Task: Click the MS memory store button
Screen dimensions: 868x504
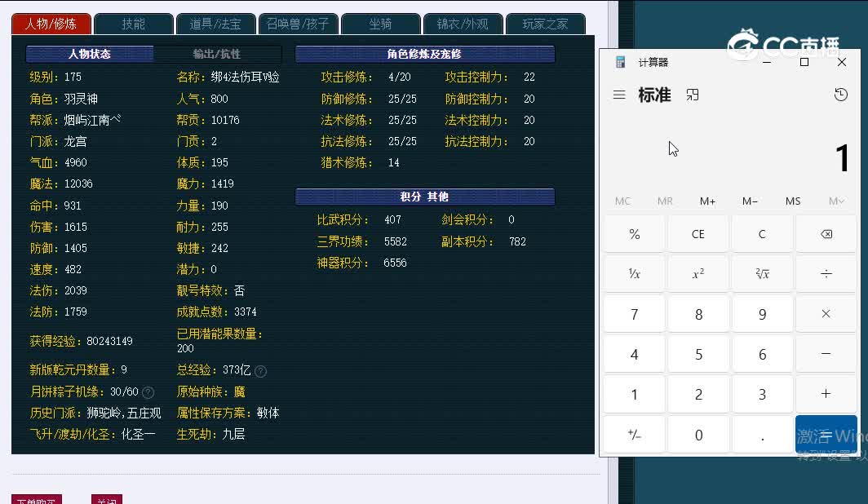Action: coord(793,201)
